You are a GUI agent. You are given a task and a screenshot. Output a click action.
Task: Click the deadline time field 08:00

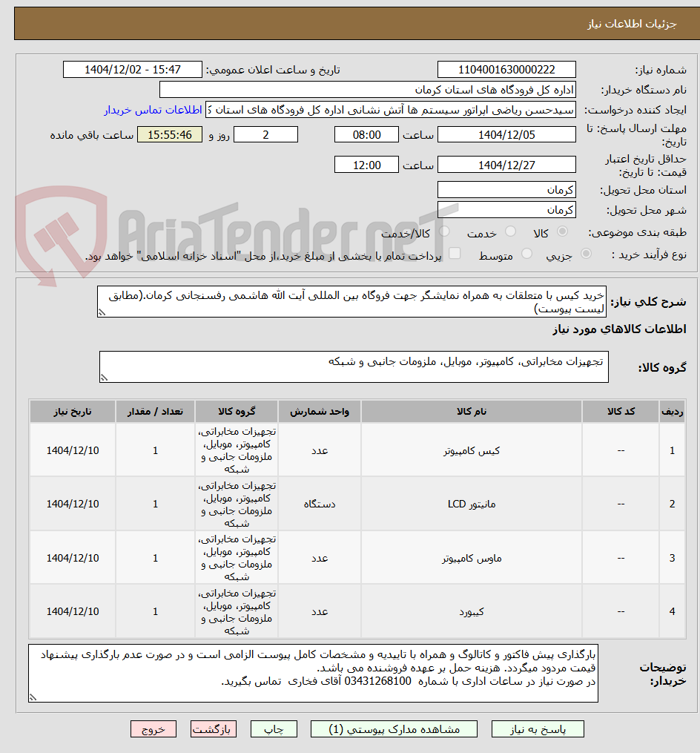pyautogui.click(x=366, y=135)
